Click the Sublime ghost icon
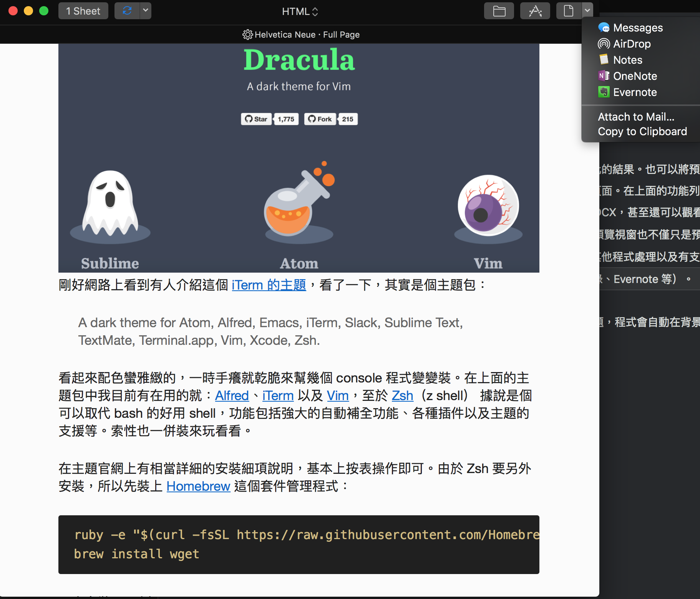The width and height of the screenshot is (700, 599). (x=110, y=204)
